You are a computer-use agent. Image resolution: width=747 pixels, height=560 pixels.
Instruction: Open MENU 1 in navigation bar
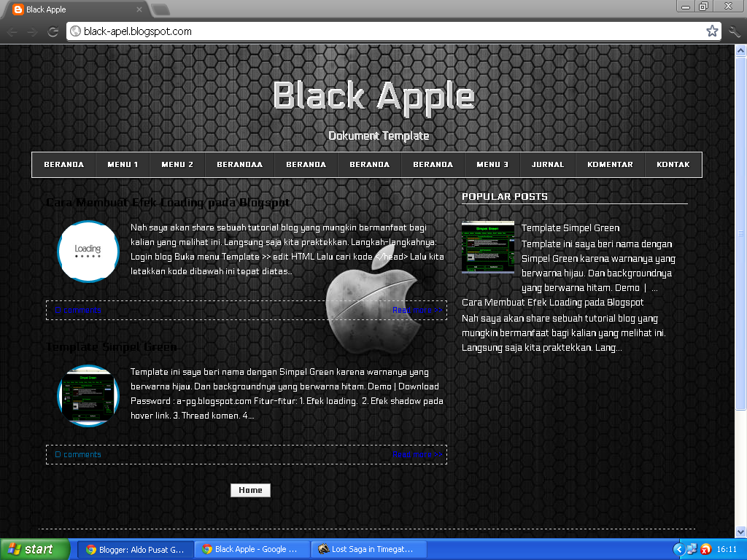coord(123,164)
